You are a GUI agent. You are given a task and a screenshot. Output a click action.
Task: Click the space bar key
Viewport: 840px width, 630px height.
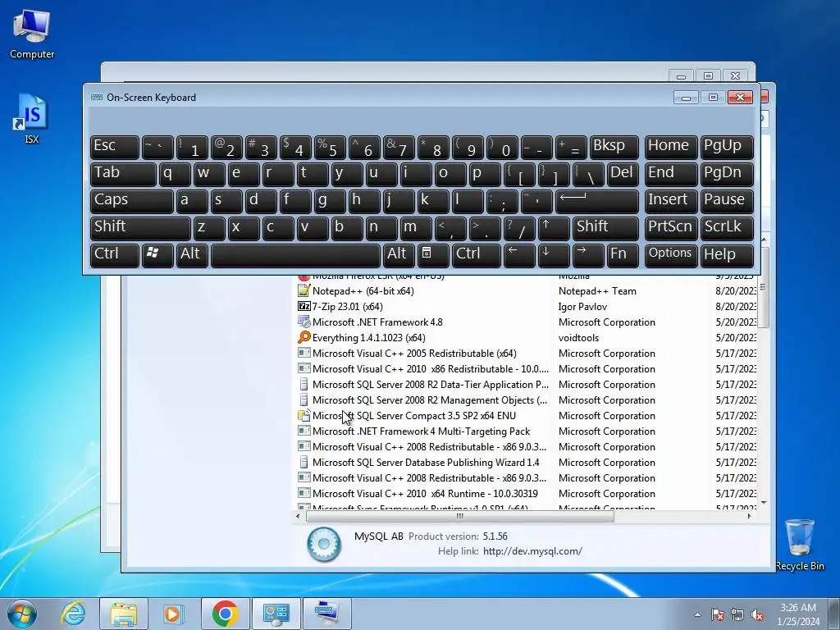point(295,255)
